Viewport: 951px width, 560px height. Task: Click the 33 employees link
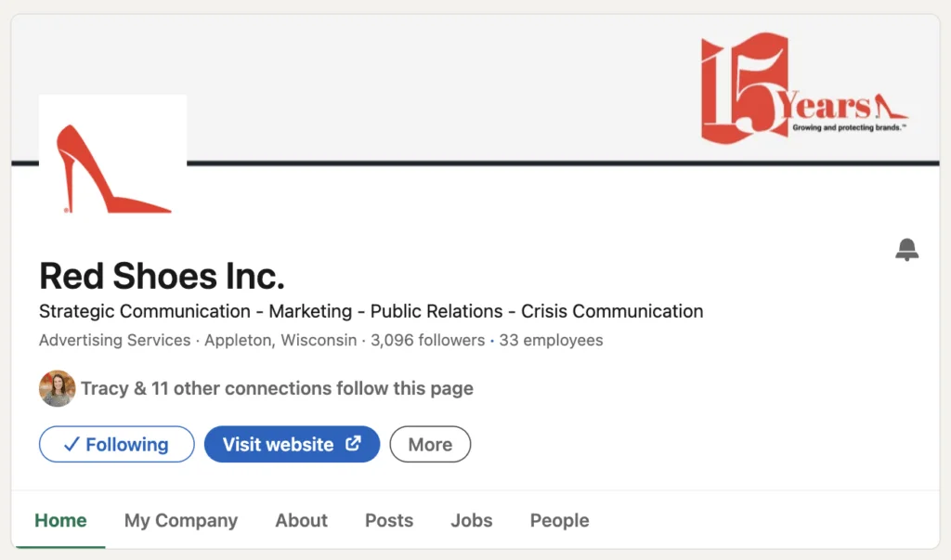point(551,340)
